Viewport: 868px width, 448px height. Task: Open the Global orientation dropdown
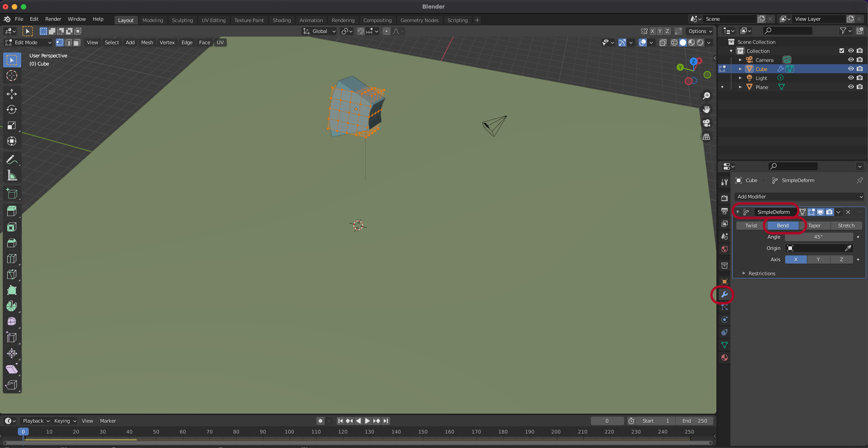[320, 31]
